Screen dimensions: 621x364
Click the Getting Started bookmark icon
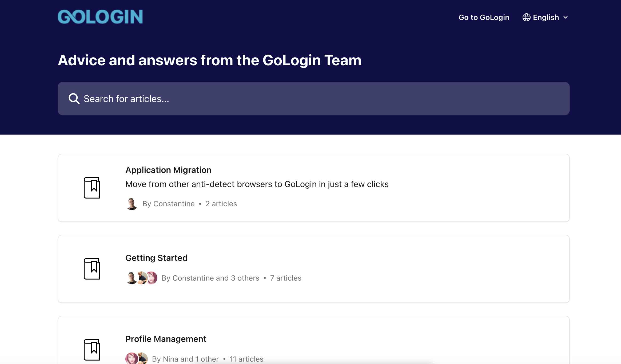coord(92,269)
